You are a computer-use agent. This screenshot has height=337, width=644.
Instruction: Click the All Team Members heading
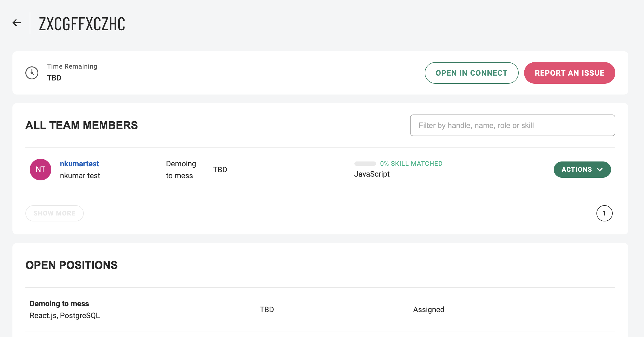point(82,125)
